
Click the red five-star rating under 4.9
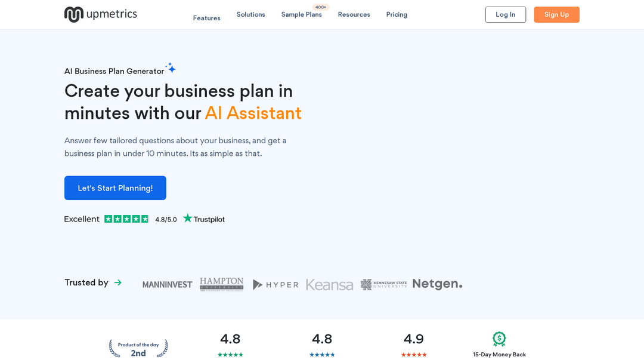click(x=414, y=355)
